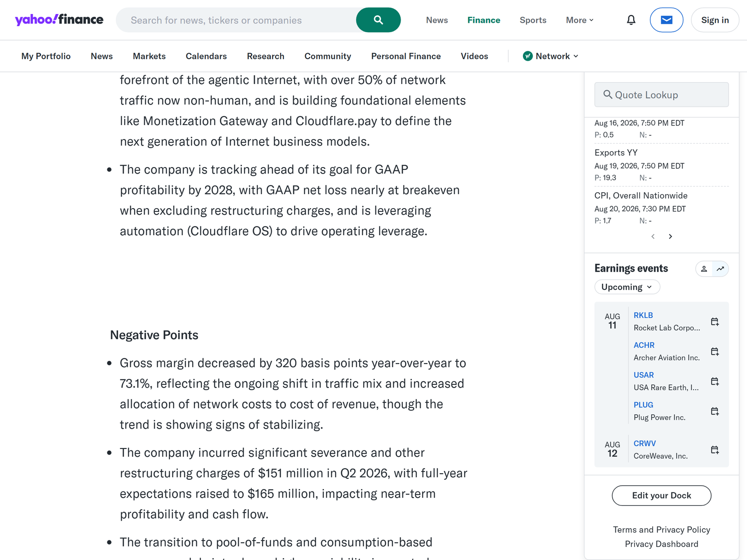The height and width of the screenshot is (560, 747).
Task: Switch Earnings events to trending view
Action: click(720, 269)
